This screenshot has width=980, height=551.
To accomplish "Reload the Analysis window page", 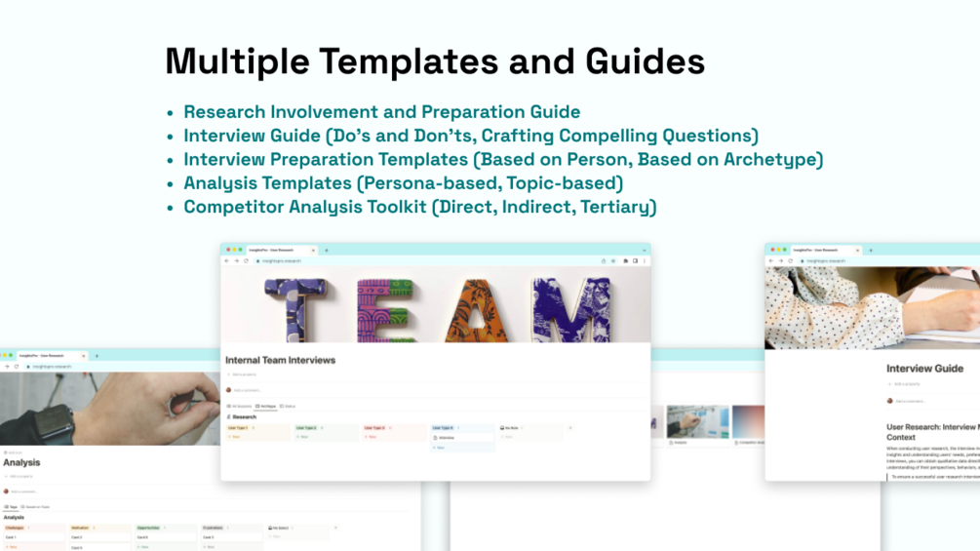I will pyautogui.click(x=17, y=367).
